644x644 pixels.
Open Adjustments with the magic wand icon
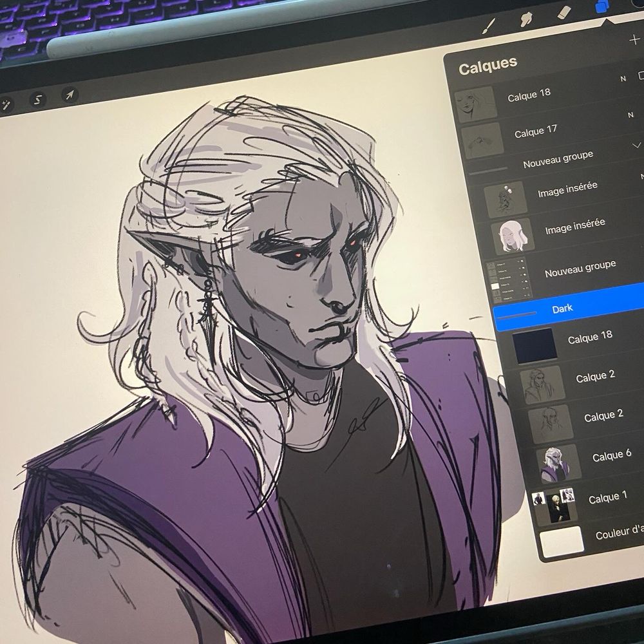click(x=6, y=104)
